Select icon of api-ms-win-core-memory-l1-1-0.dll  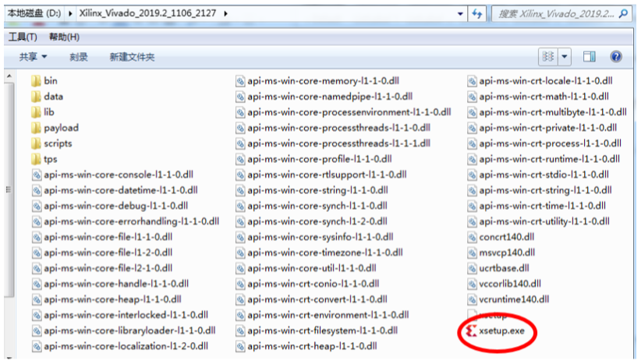pos(240,81)
